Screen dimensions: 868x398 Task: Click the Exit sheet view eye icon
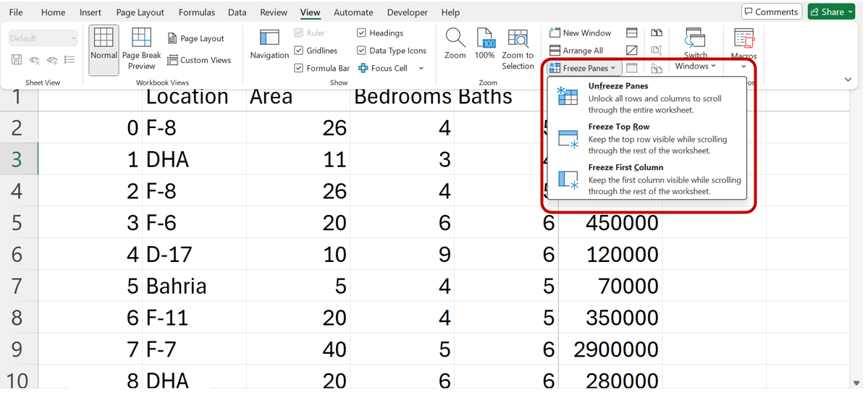[x=34, y=60]
